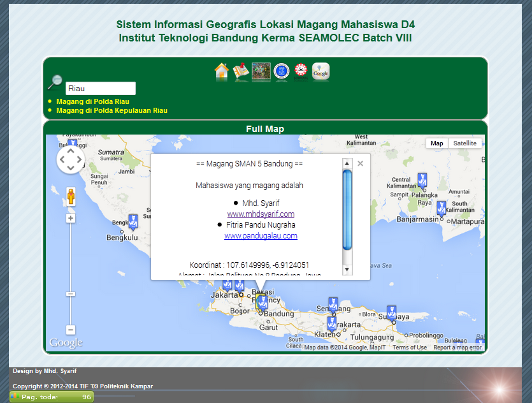Click the Home house icon

tap(222, 71)
